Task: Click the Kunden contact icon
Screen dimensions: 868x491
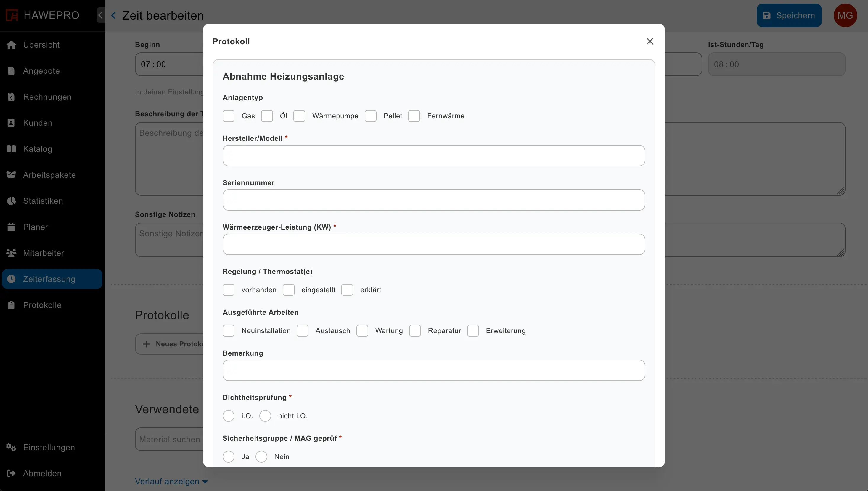Action: (11, 123)
